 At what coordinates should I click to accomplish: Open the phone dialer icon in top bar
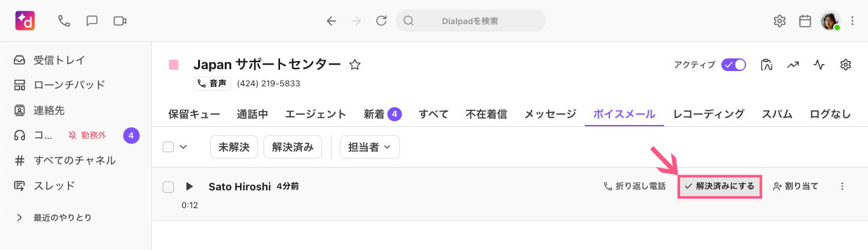pos(63,21)
